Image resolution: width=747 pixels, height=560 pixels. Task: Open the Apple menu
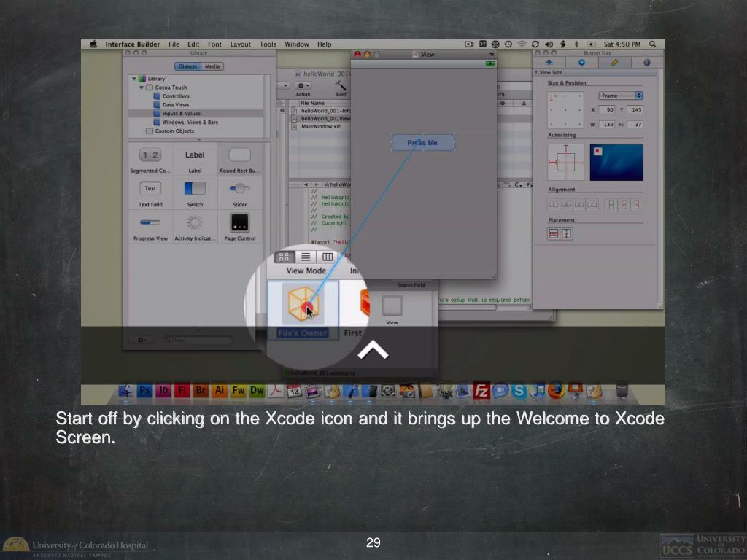(x=93, y=44)
